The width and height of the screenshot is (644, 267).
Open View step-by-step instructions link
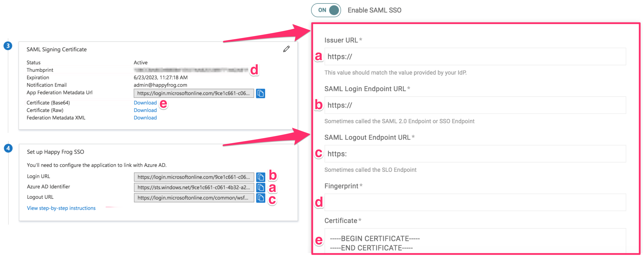coord(61,208)
